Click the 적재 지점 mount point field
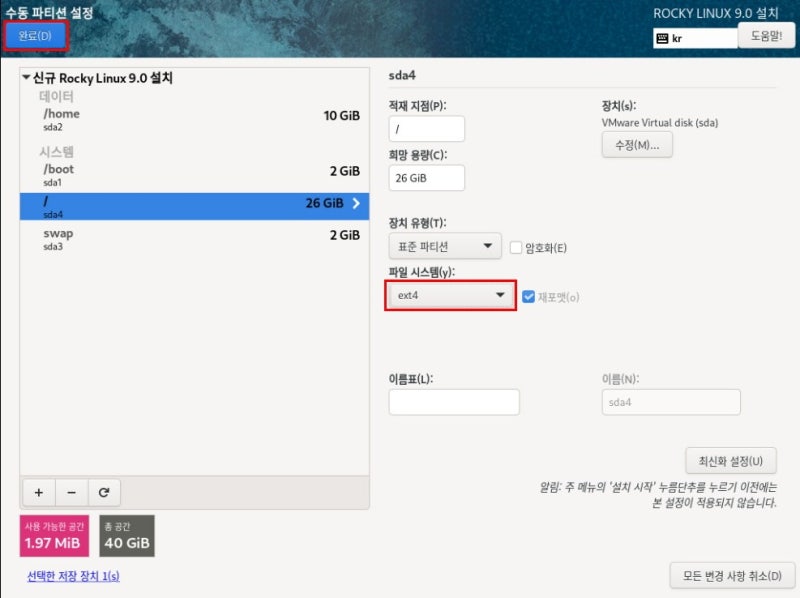The height and width of the screenshot is (598, 800). (427, 129)
